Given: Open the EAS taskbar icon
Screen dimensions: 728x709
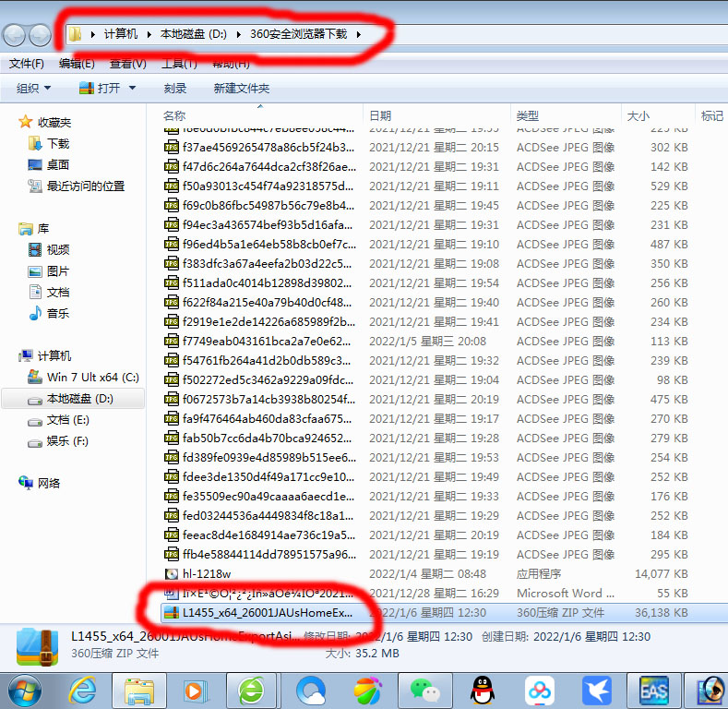Looking at the screenshot, I should 653,691.
